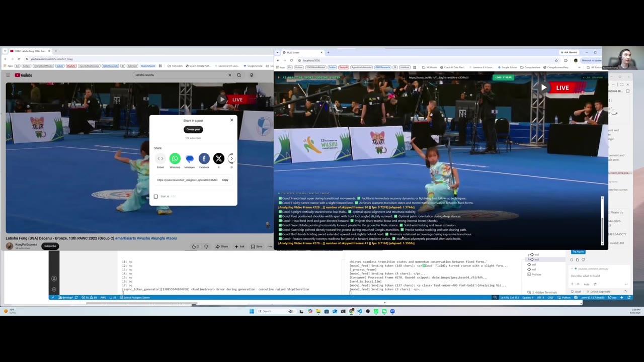This screenshot has height=362, width=644.
Task: Click Share button below the video
Action: [222, 246]
